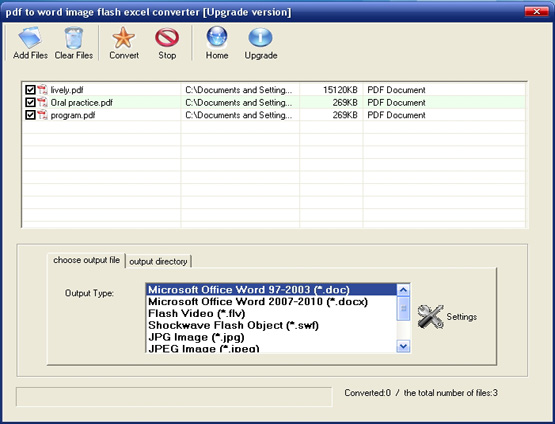Select the choose output file tab
The height and width of the screenshot is (424, 555).
pyautogui.click(x=86, y=260)
